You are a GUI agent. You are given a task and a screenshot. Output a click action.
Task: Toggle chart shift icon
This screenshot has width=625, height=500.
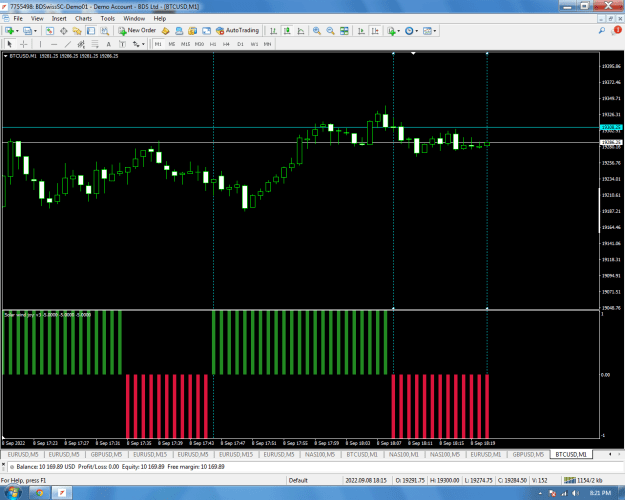point(375,31)
